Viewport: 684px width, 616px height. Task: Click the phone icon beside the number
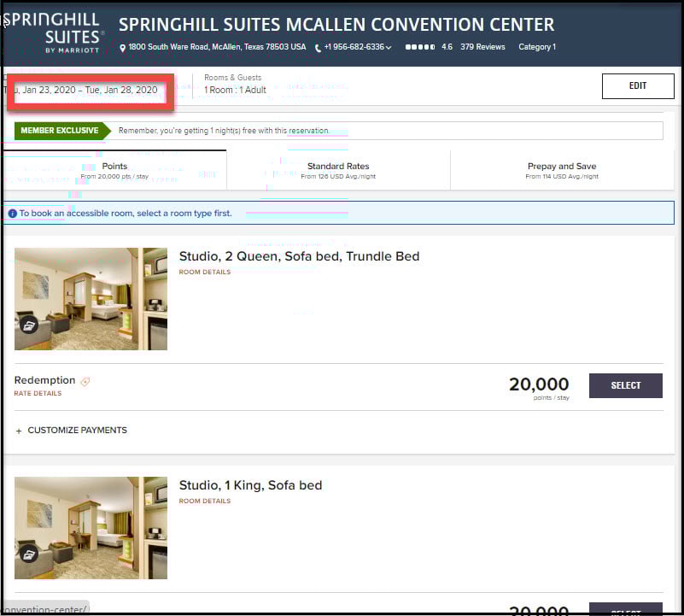318,48
